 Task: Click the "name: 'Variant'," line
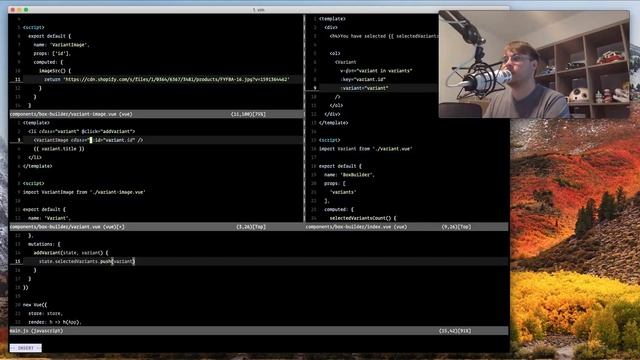tap(49, 218)
